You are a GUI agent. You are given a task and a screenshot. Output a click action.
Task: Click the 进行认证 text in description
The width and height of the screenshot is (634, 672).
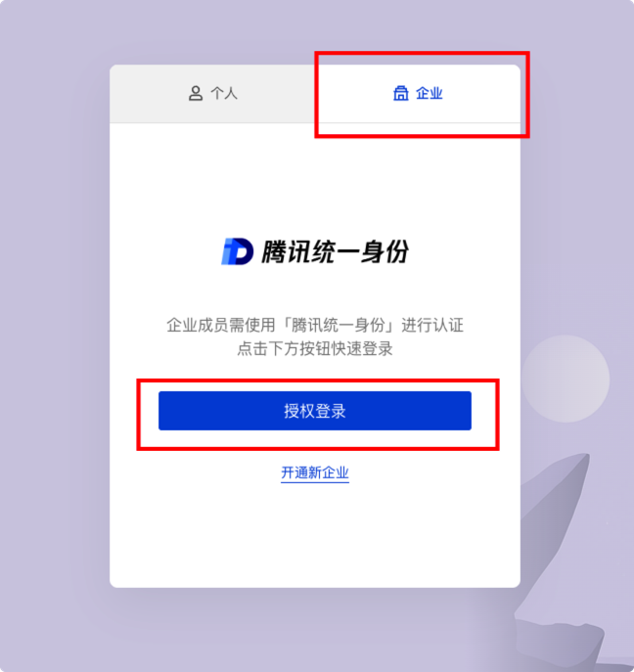[x=432, y=326]
